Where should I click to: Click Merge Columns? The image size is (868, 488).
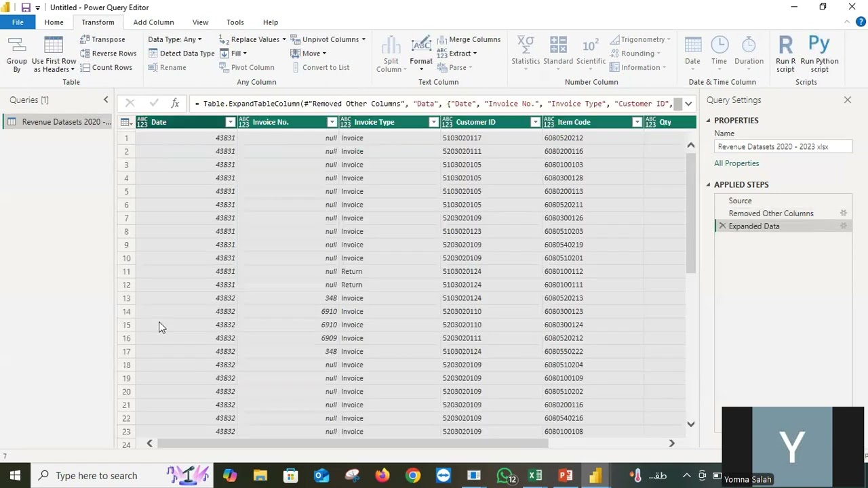point(469,39)
